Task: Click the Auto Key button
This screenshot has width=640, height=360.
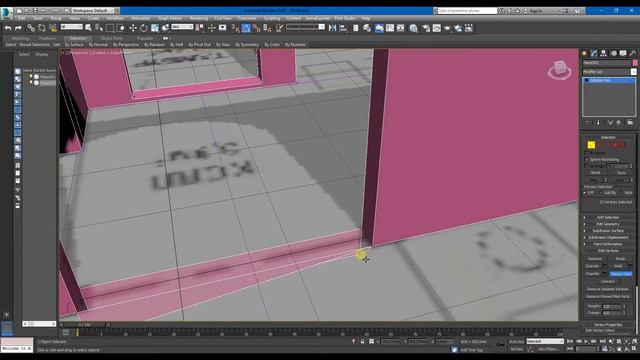Action: (516, 342)
